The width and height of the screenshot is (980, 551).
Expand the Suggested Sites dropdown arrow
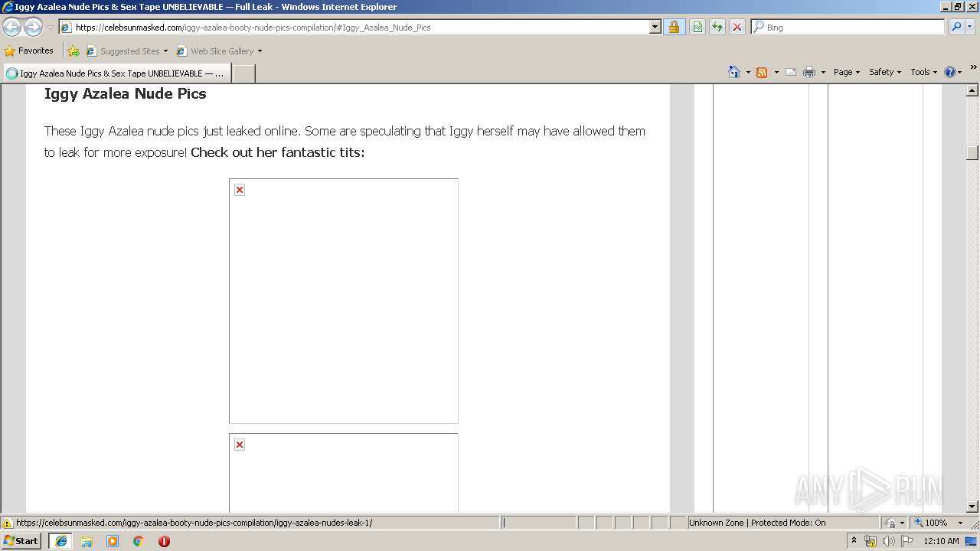(x=165, y=51)
